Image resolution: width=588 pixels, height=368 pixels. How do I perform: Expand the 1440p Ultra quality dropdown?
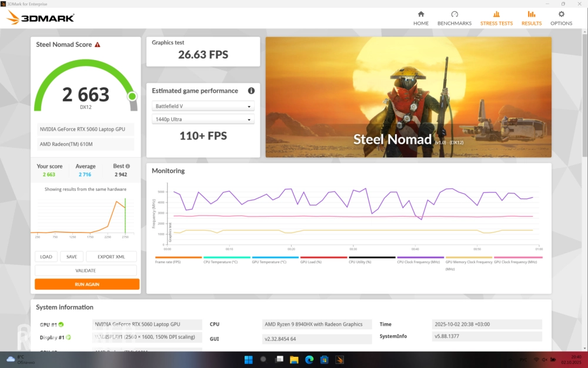(203, 120)
